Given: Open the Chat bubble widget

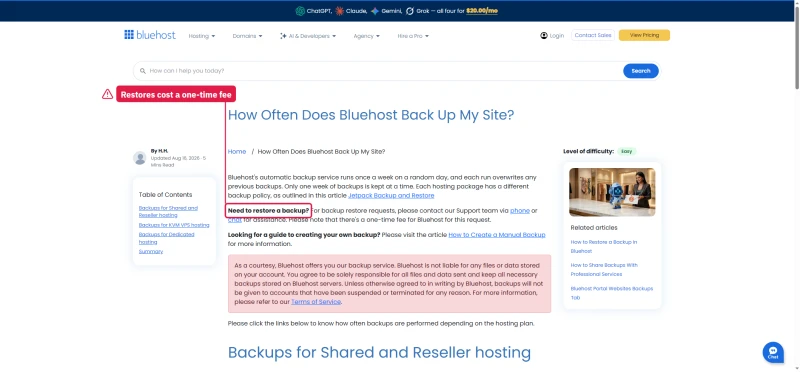Looking at the screenshot, I should point(773,352).
